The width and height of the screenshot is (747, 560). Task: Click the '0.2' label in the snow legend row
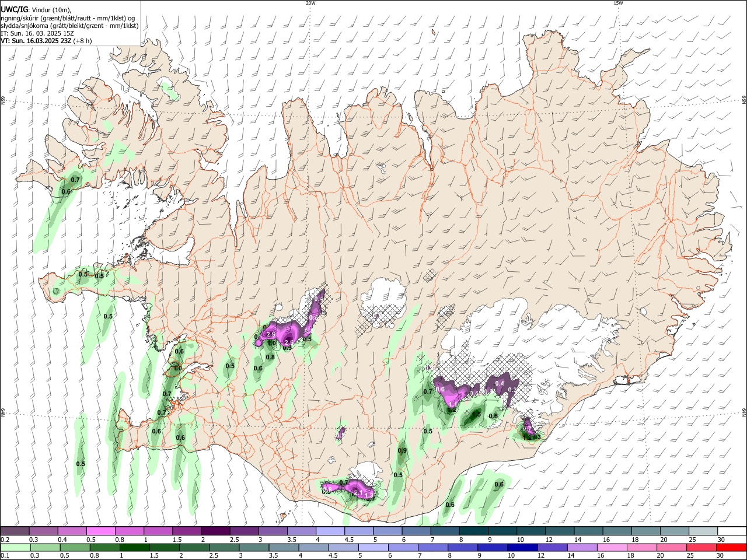(5, 540)
